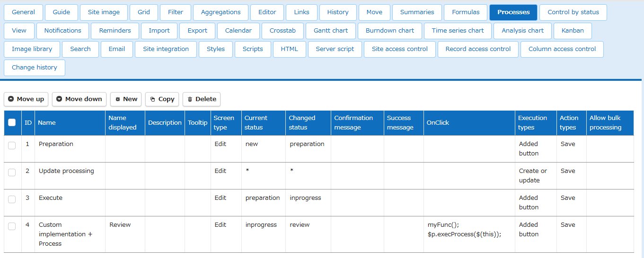The image size is (644, 258).
Task: Go to the Filter tab
Action: click(176, 12)
